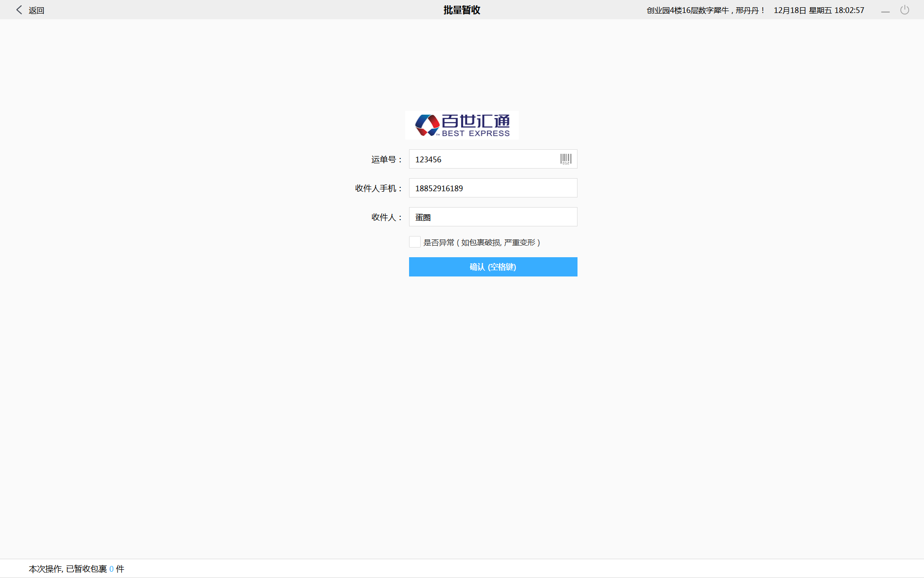924x578 pixels.
Task: Click the back arrow icon
Action: (19, 10)
